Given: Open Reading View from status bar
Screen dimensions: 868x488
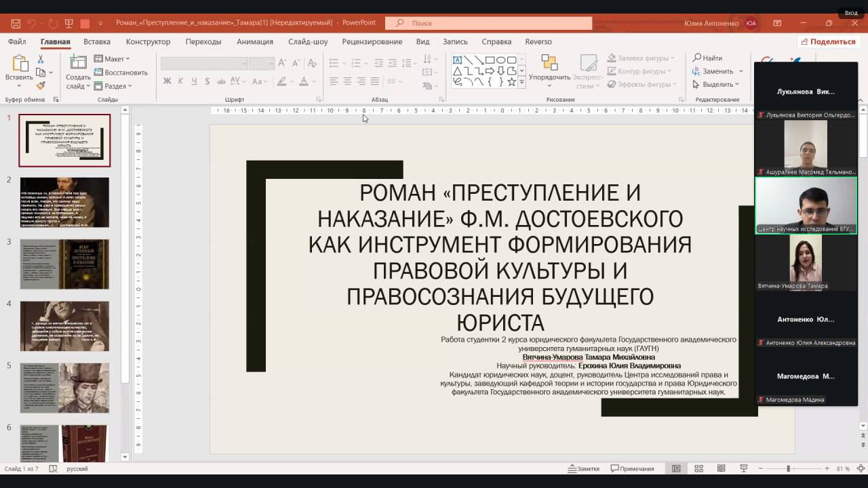Looking at the screenshot, I should 721,468.
